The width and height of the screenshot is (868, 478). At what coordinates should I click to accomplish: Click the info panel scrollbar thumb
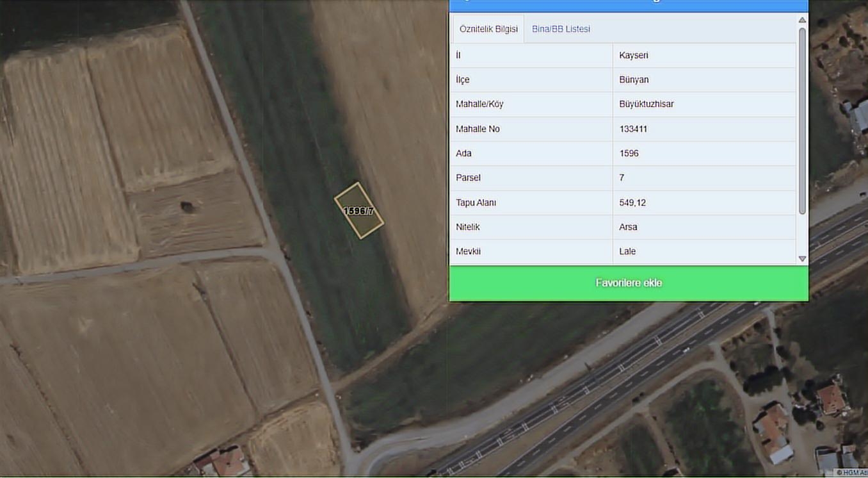click(802, 120)
